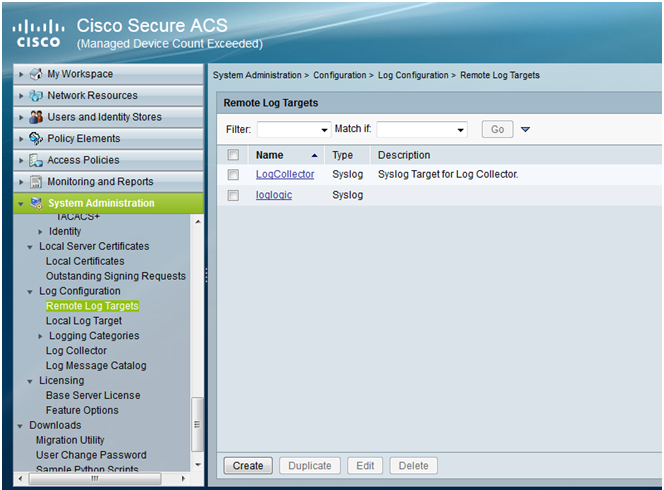Open Users and Identity Stores menu
664x490 pixels.
[x=108, y=117]
